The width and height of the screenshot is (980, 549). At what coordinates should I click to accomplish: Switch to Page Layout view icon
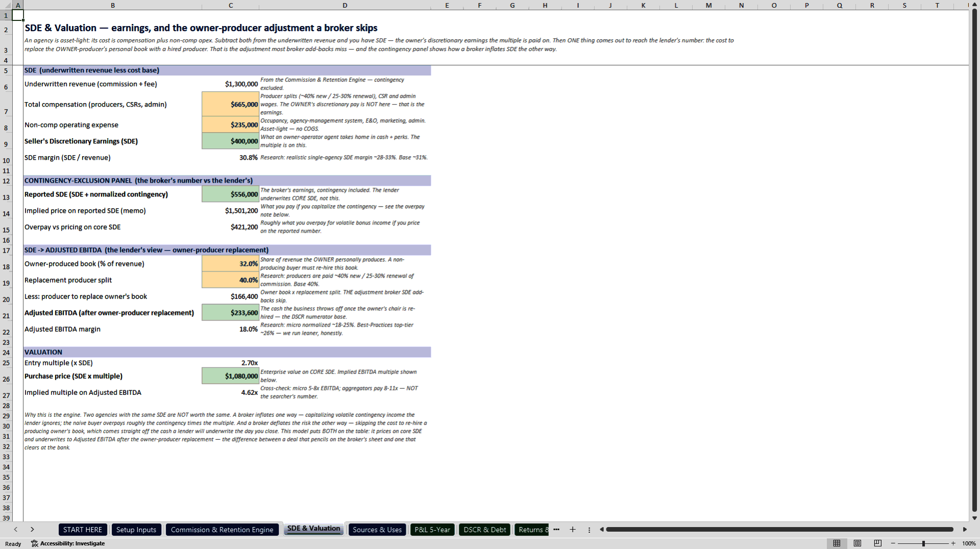(x=857, y=543)
